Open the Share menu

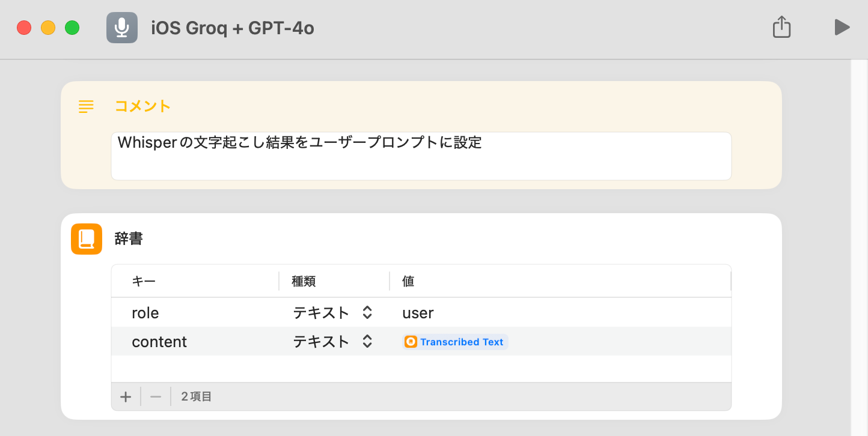click(x=781, y=28)
